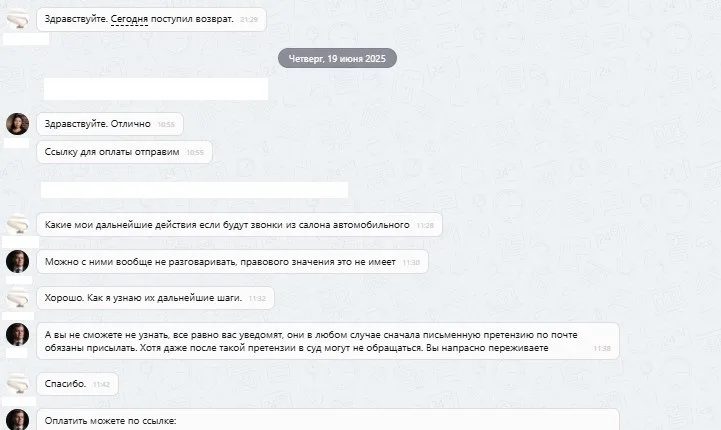Click timestamp 10:55 on "Ссылку для оплаты отправим"
Screen dimensions: 721x430
pos(195,153)
